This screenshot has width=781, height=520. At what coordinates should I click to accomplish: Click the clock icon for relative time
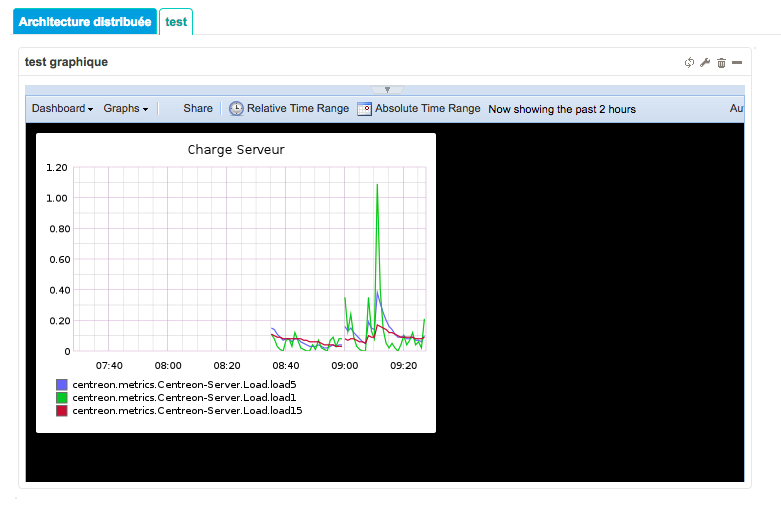click(x=236, y=109)
